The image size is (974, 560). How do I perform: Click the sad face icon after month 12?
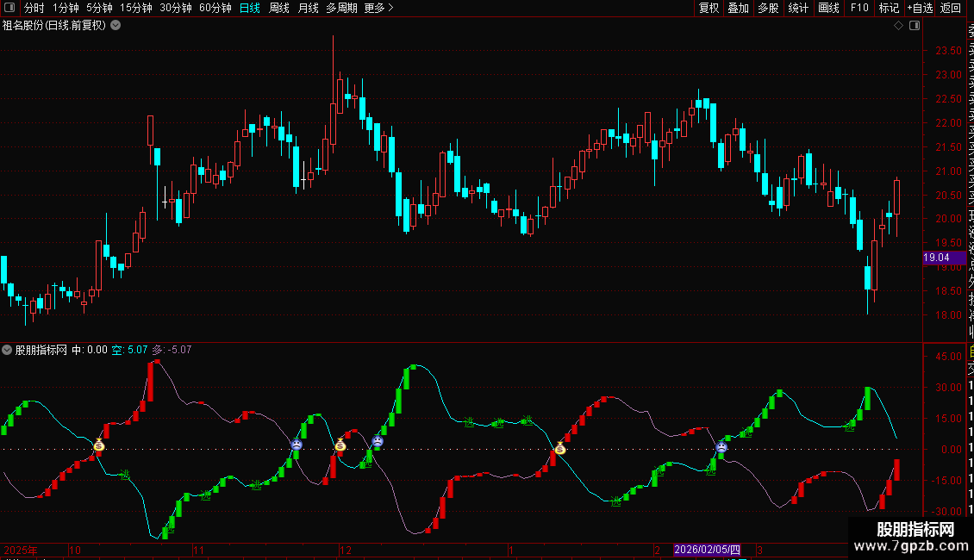(377, 441)
